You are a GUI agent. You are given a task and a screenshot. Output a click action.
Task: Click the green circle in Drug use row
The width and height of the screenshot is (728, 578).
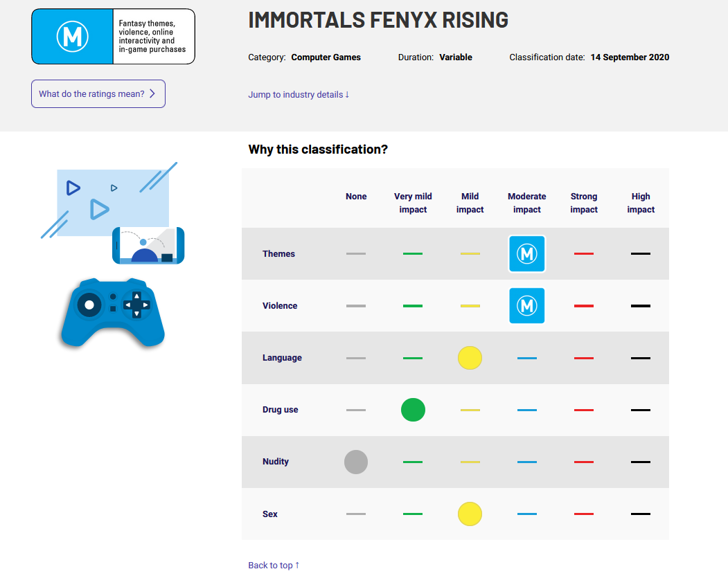tap(413, 410)
